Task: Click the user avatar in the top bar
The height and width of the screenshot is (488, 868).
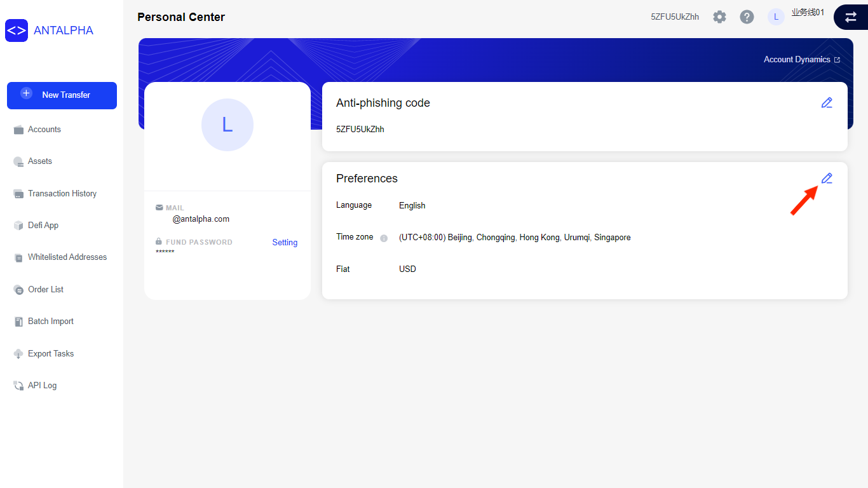Action: click(776, 17)
